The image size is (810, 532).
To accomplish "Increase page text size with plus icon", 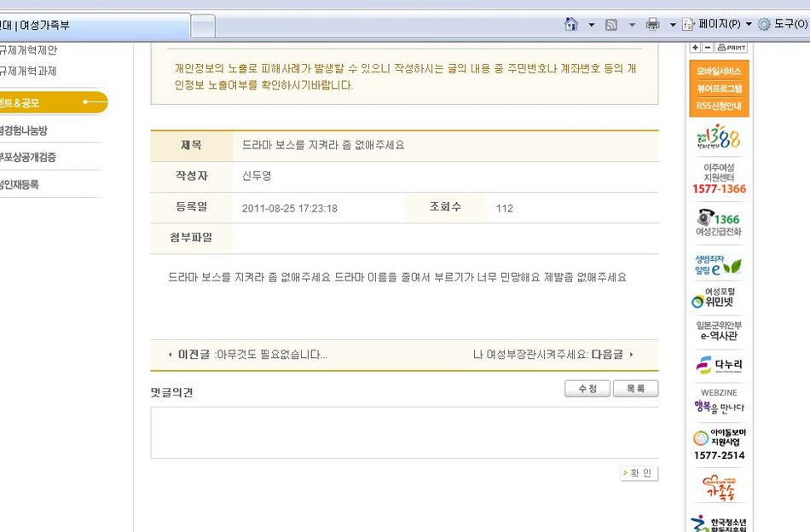I will click(695, 48).
